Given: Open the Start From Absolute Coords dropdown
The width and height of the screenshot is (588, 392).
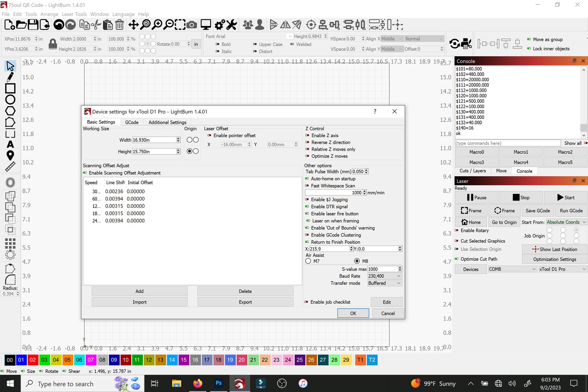Looking at the screenshot, I should [566, 222].
